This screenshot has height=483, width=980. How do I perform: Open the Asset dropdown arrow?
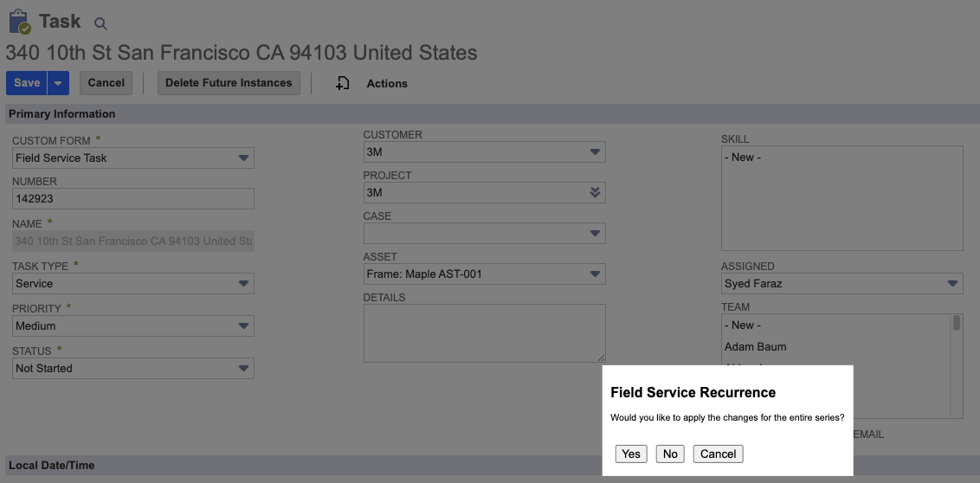pos(595,274)
